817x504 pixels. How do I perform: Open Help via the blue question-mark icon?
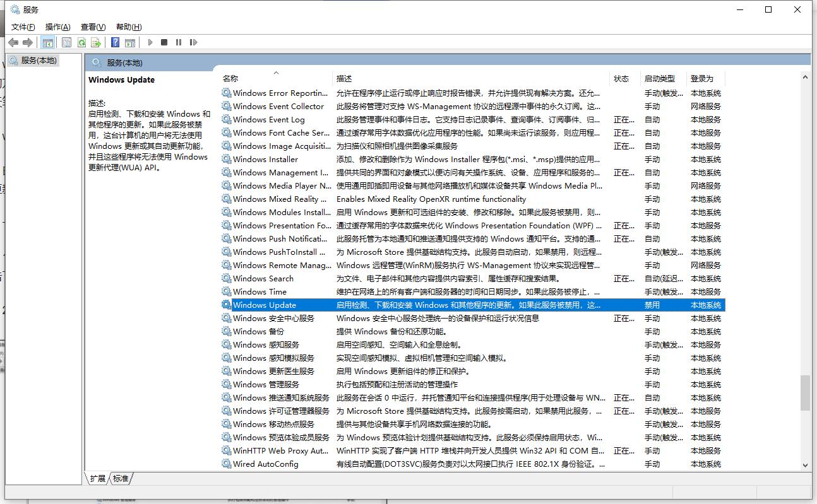[x=115, y=42]
